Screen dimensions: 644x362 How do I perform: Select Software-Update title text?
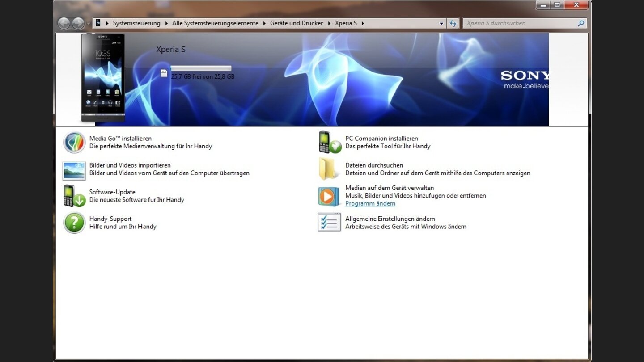coord(112,192)
